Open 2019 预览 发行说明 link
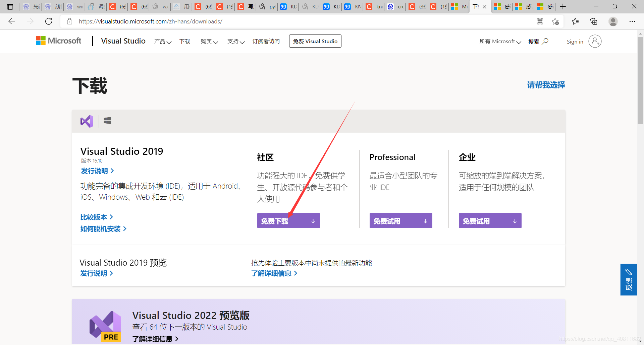 click(97, 273)
